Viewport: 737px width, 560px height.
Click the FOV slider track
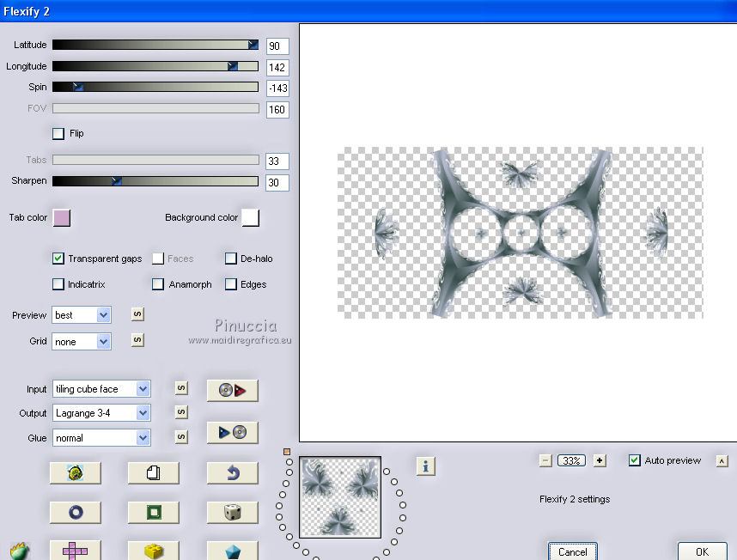155,108
